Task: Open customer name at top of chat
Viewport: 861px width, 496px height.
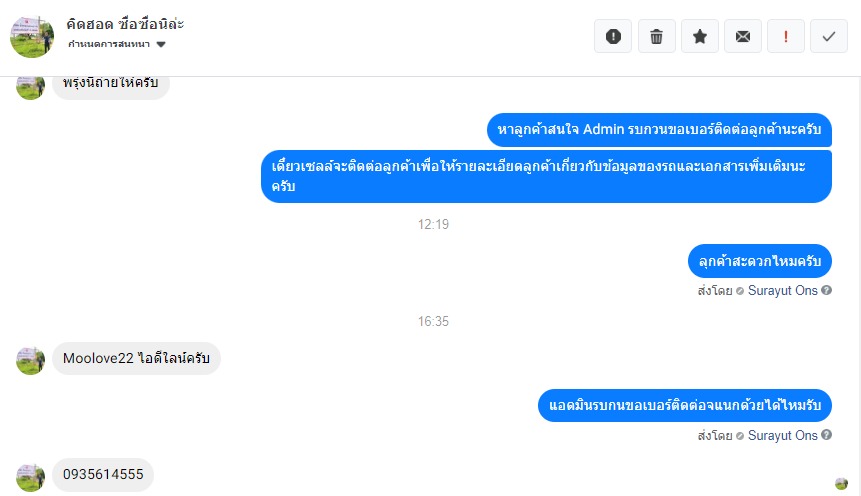Action: pos(124,23)
